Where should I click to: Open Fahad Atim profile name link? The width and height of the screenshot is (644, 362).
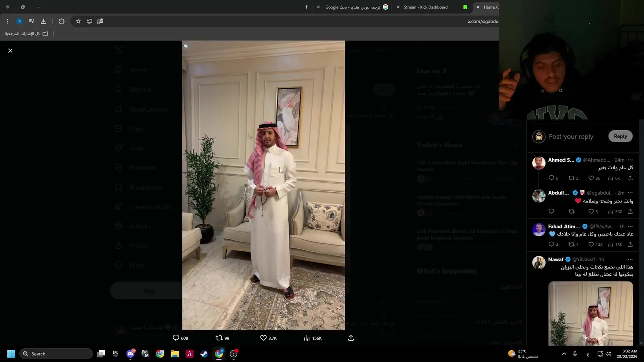564,227
